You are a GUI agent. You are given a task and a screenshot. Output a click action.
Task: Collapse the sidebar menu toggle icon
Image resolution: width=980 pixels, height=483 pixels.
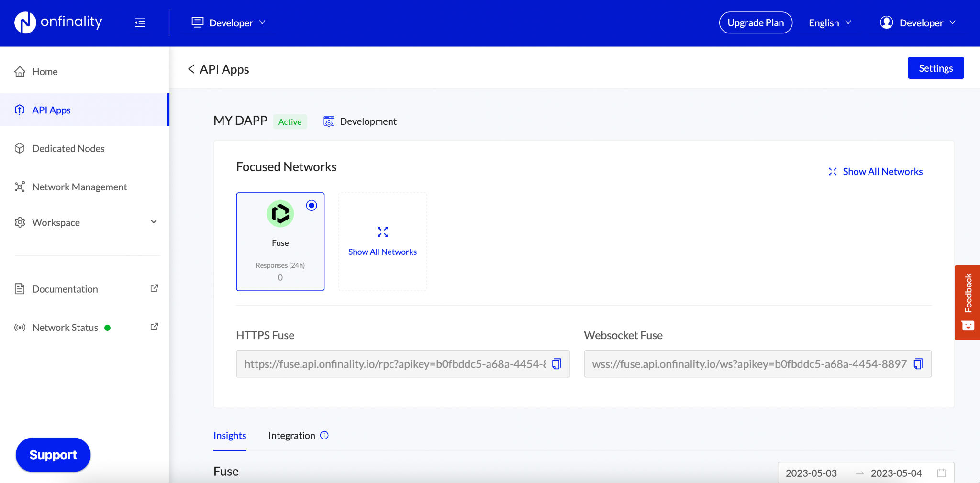[x=140, y=22]
